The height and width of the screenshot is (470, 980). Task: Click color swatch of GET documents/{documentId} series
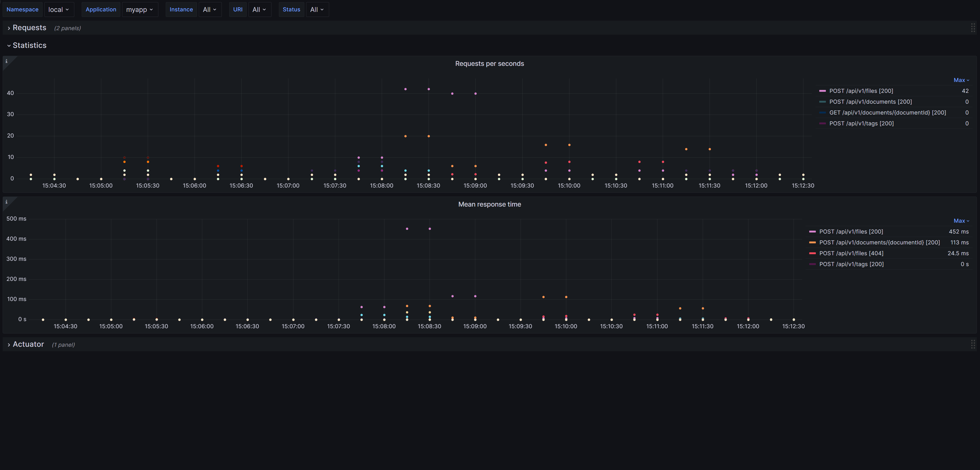pyautogui.click(x=822, y=113)
